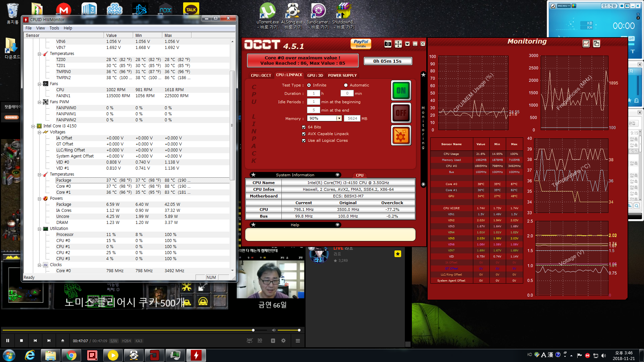Screen dimensions: 644x362
Task: Open media player settings gear
Action: point(283,341)
